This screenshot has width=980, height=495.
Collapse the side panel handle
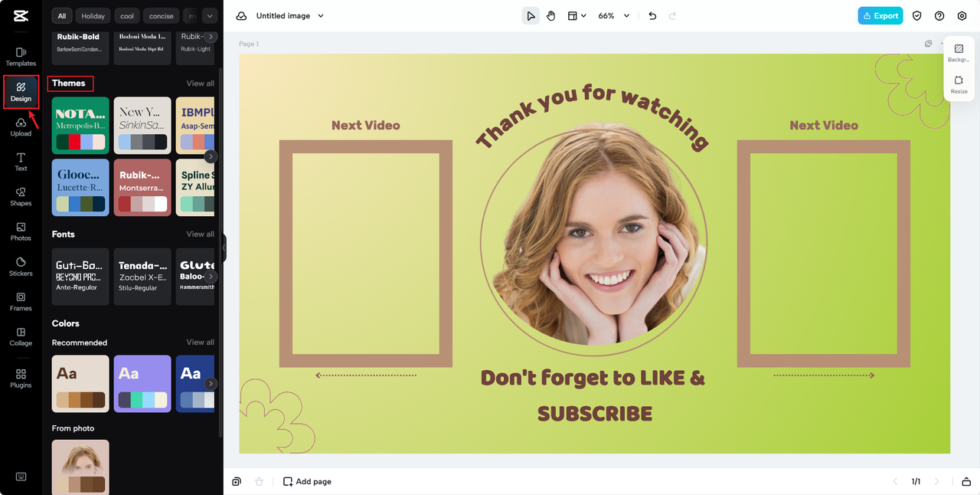coord(224,248)
